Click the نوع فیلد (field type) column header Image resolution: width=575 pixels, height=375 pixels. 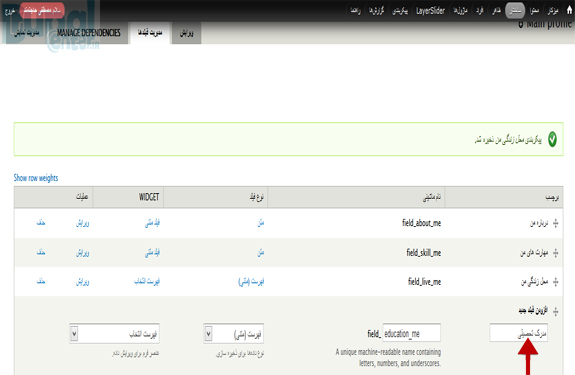pos(256,197)
